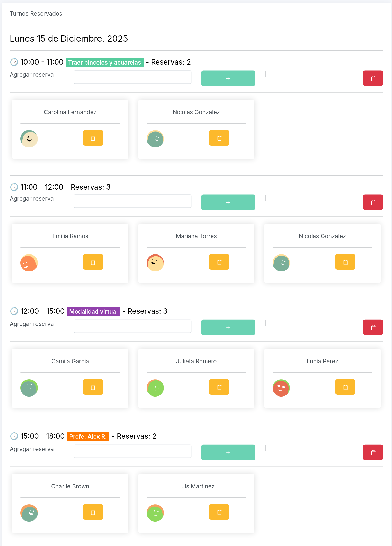Remove Mariana Torres's reservation
The image size is (392, 546).
pos(219,262)
